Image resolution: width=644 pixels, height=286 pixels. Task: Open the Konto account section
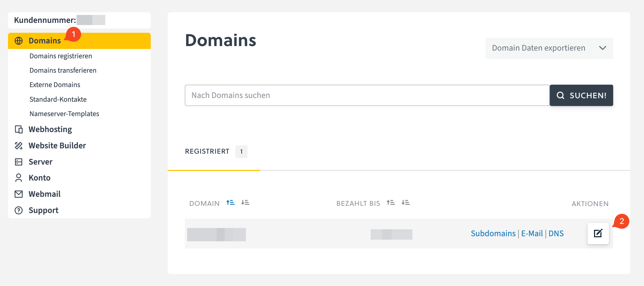coord(39,178)
